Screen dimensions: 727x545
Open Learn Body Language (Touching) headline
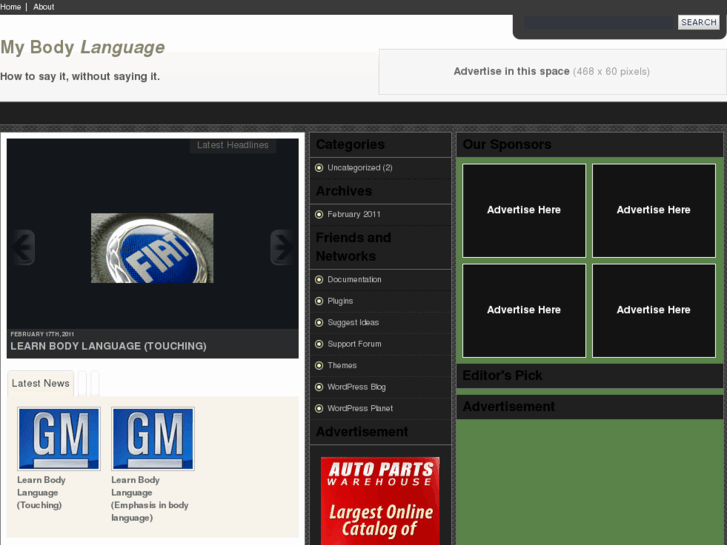pos(108,346)
